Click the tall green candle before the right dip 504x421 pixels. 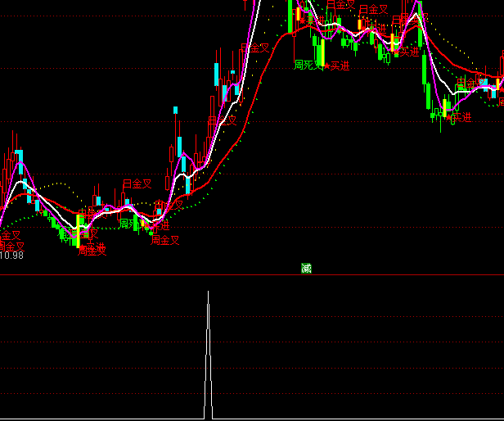point(426,82)
